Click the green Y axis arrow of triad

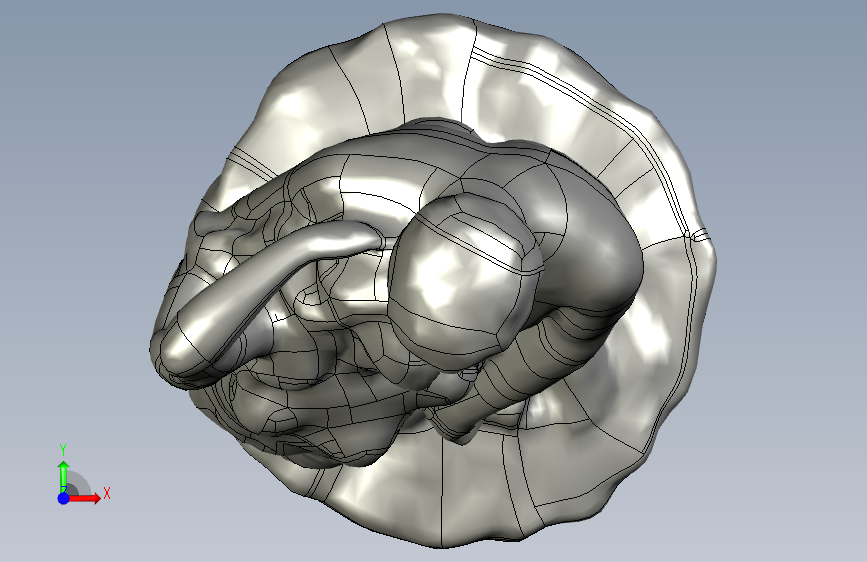click(x=64, y=476)
